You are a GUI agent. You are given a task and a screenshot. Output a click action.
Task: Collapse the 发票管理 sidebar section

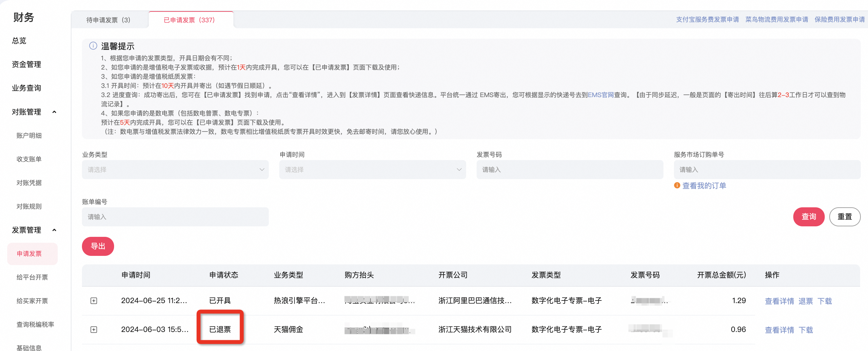[54, 230]
